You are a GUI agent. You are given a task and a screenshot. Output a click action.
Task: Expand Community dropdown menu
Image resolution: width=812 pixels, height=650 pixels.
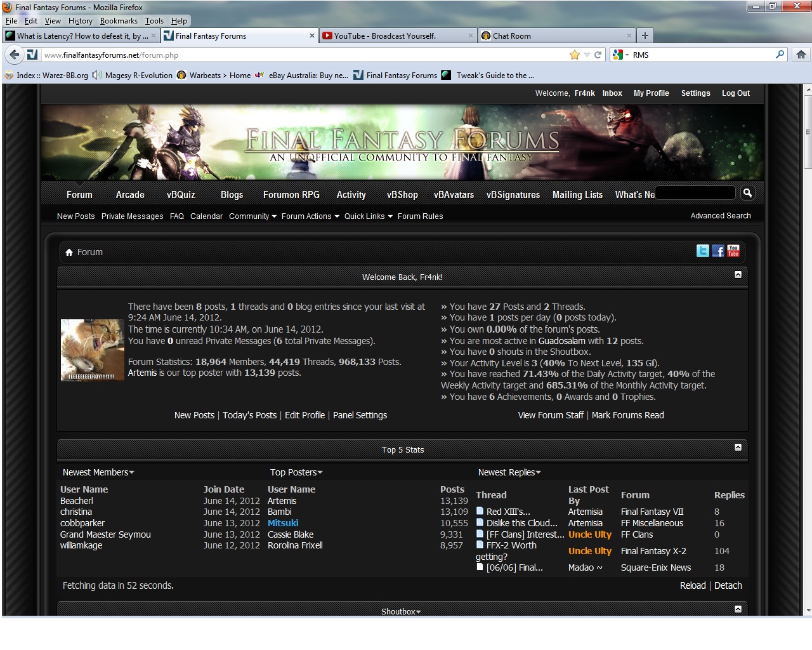[252, 216]
